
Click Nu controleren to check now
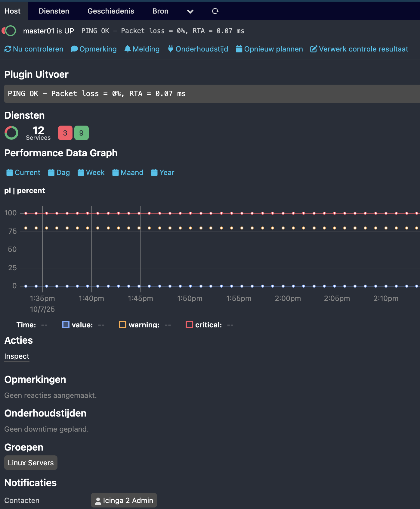34,49
